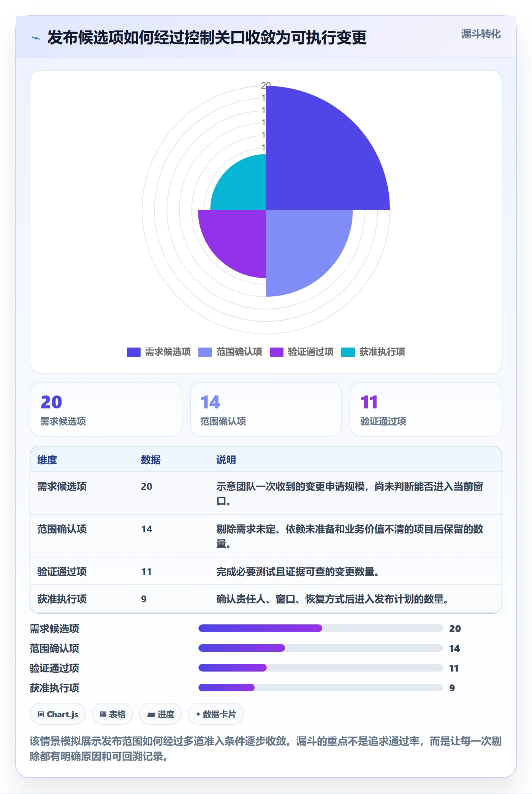Viewport: 532px width, 794px height.
Task: Click the 需求候选项 table row label
Action: 62,486
